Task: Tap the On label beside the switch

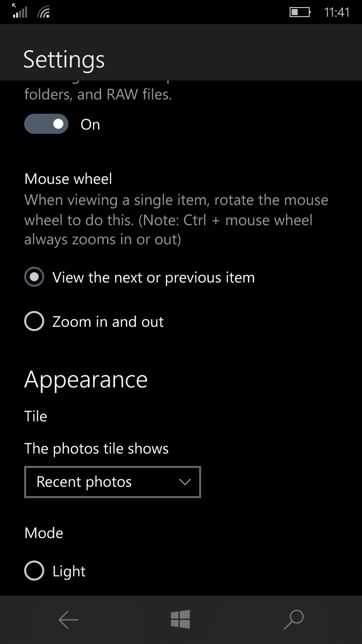Action: click(x=90, y=125)
